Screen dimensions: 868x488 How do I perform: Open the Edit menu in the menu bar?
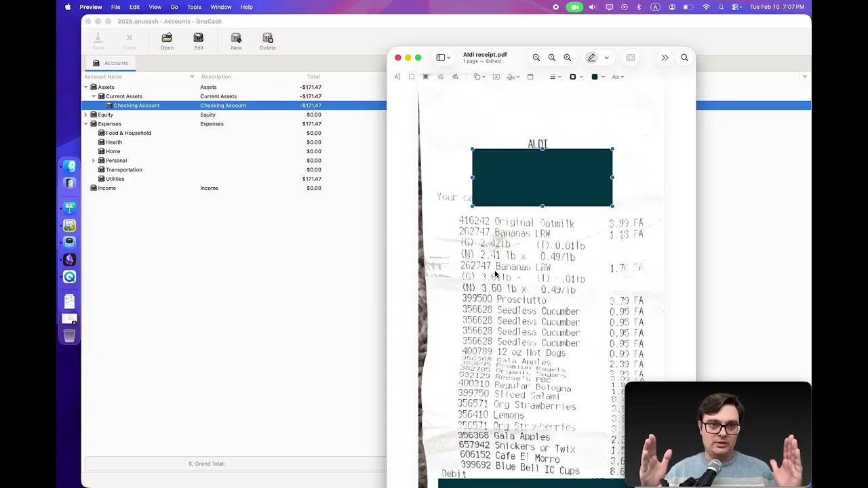134,7
